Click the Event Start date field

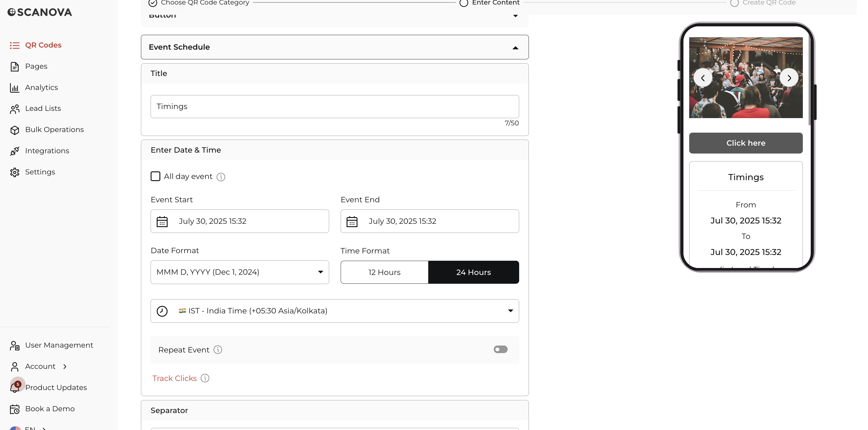click(239, 221)
